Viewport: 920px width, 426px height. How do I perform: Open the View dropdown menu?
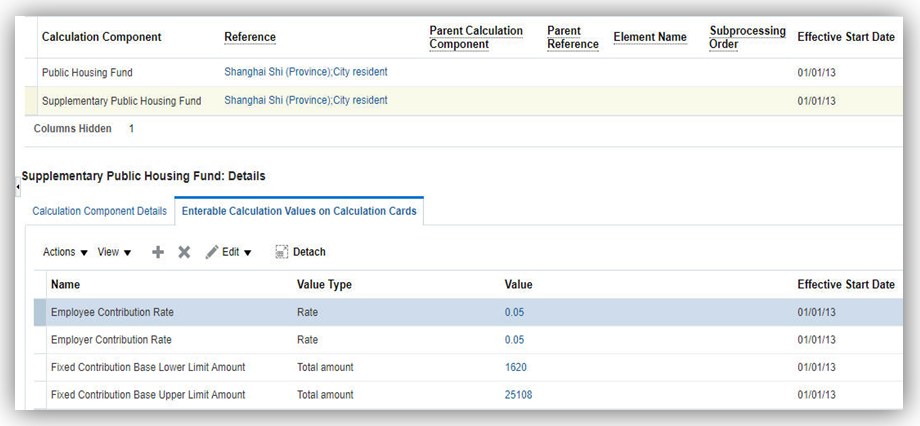(x=114, y=252)
